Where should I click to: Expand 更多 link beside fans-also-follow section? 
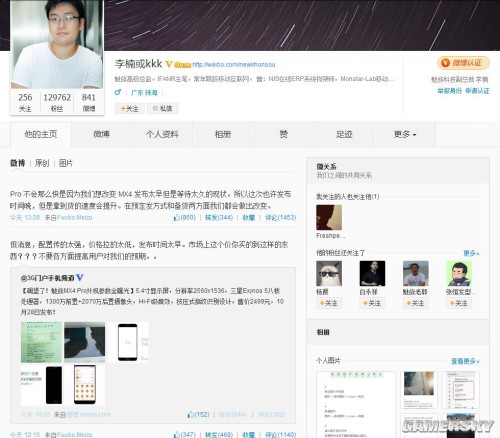(471, 253)
